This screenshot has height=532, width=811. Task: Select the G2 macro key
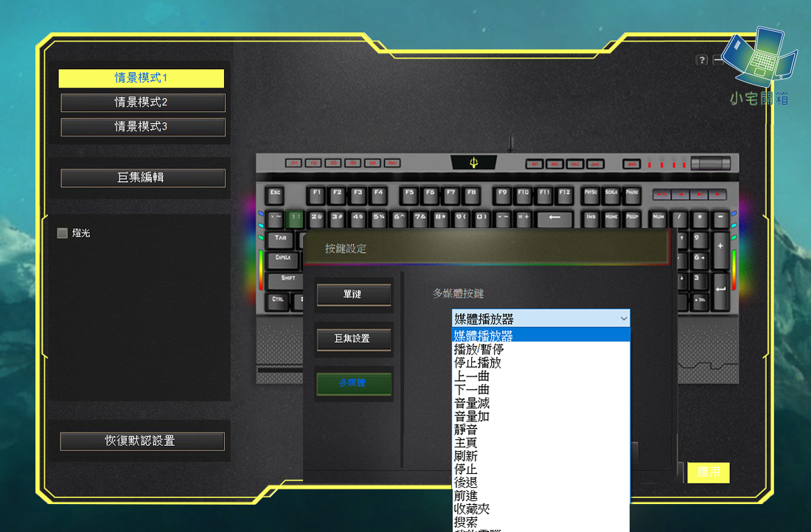tap(313, 163)
